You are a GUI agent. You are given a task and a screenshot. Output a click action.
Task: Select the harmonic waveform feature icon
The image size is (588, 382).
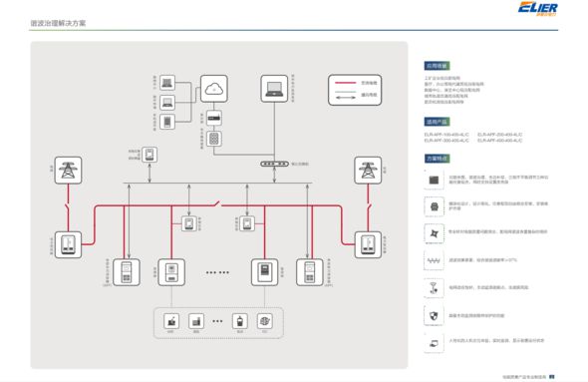click(434, 260)
